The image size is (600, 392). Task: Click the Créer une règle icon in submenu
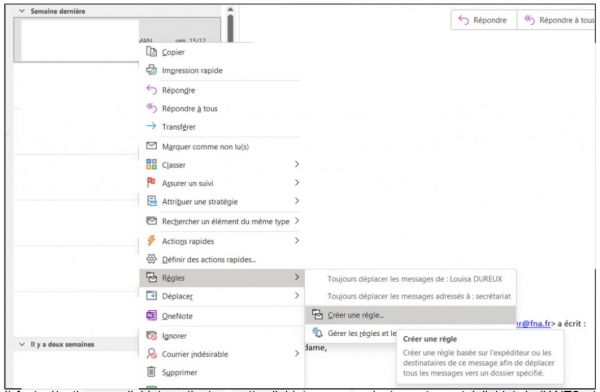317,315
